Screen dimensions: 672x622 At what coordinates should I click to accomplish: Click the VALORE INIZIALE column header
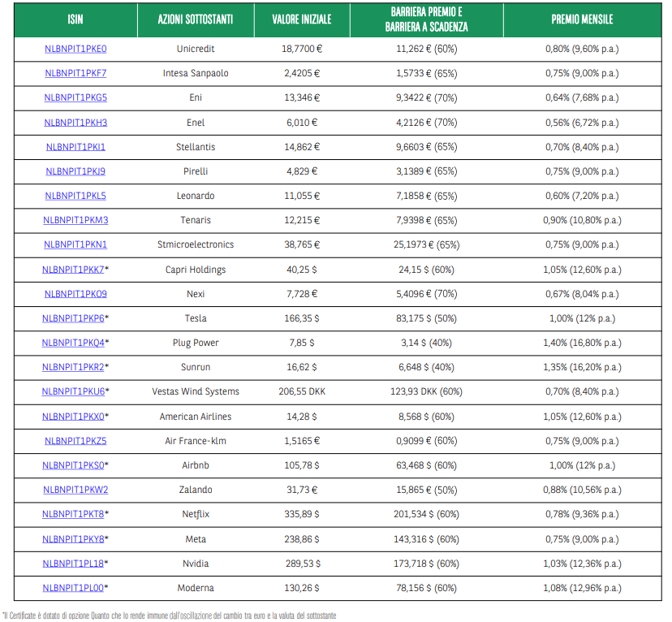pyautogui.click(x=302, y=19)
